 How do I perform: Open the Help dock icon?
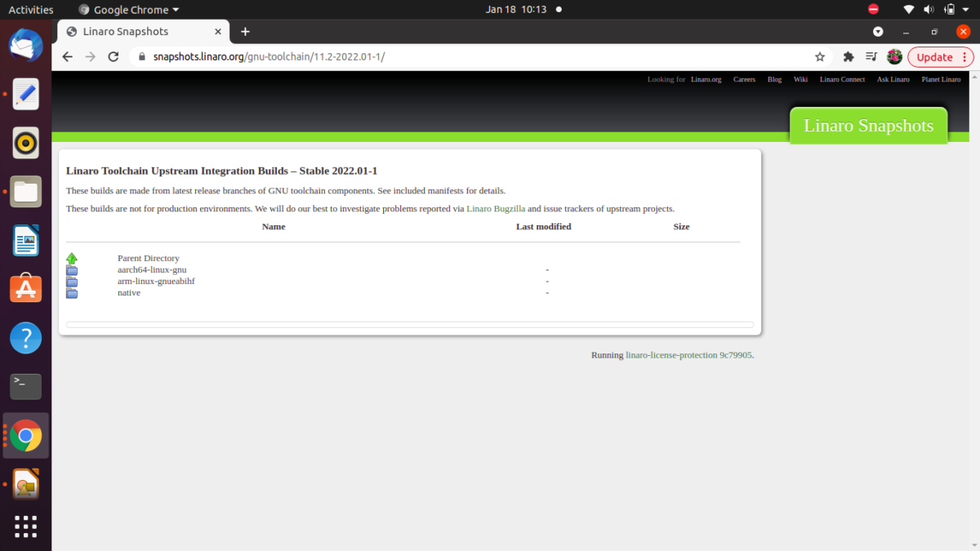[25, 337]
